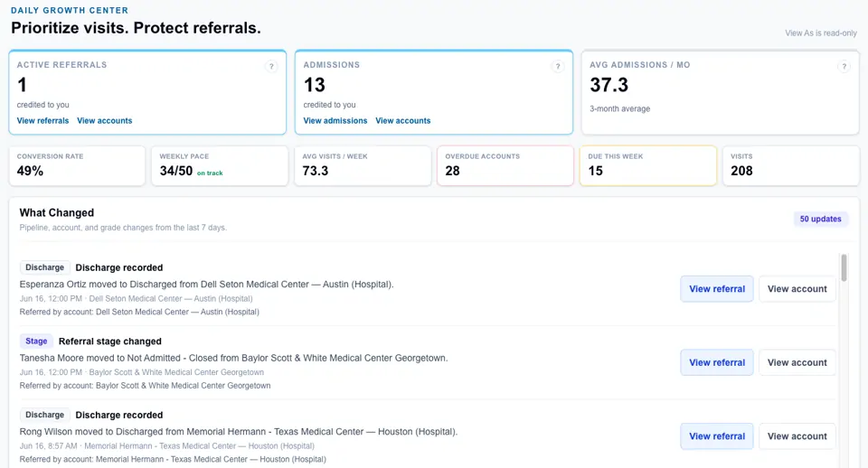Screen dimensions: 868x468
Task: Click '3-month average' caption
Action: click(x=619, y=109)
